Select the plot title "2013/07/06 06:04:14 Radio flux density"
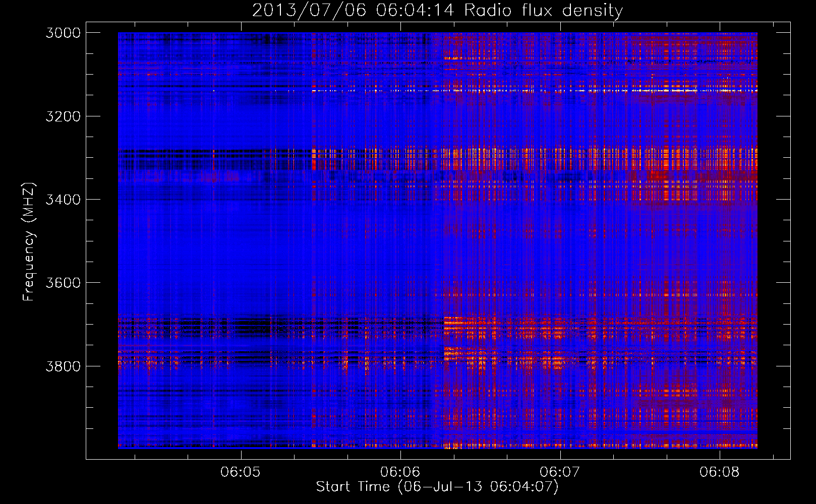Screen dimensions: 816x504 pyautogui.click(x=437, y=10)
